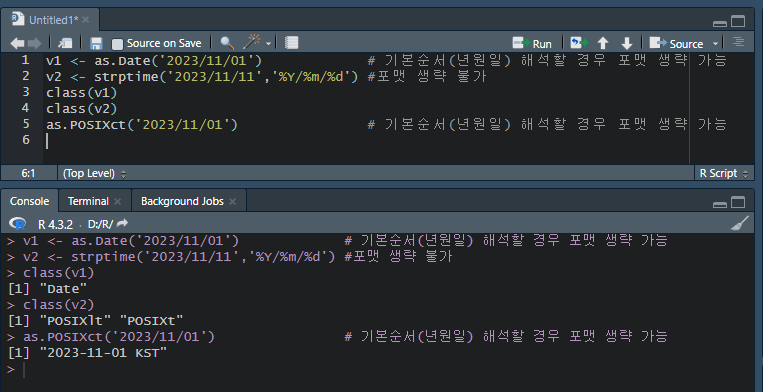Open Find/Replace magnifier tool

click(227, 43)
